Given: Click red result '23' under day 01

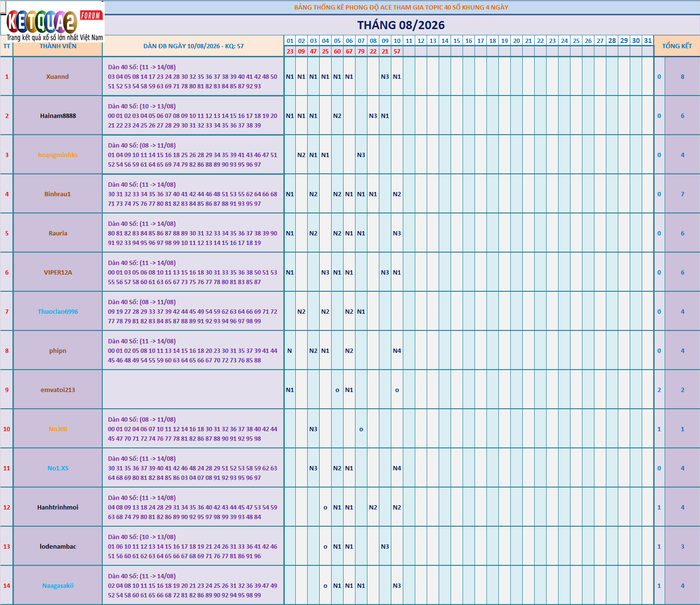Looking at the screenshot, I should 290,52.
